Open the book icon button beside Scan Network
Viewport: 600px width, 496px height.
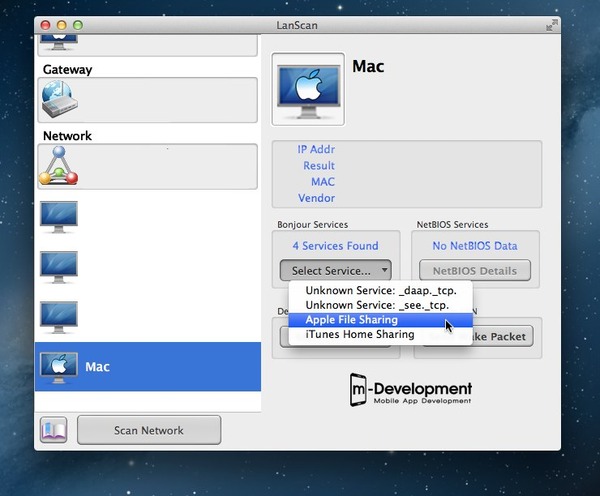54,430
